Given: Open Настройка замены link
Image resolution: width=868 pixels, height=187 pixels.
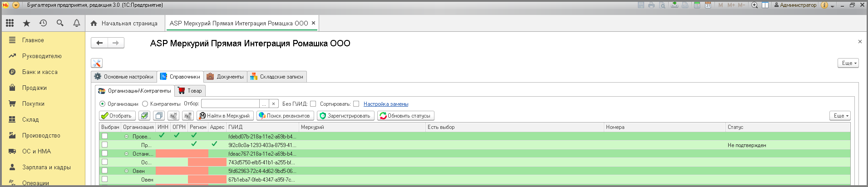Looking at the screenshot, I should [386, 104].
